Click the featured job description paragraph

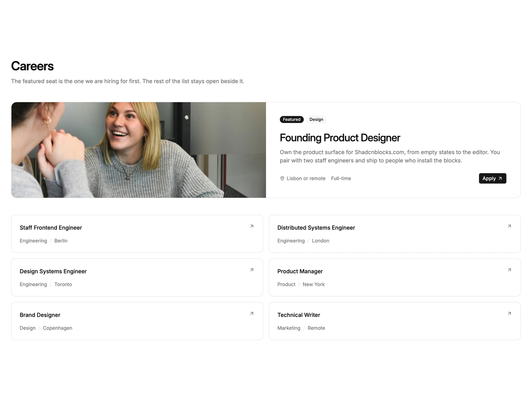pos(390,156)
